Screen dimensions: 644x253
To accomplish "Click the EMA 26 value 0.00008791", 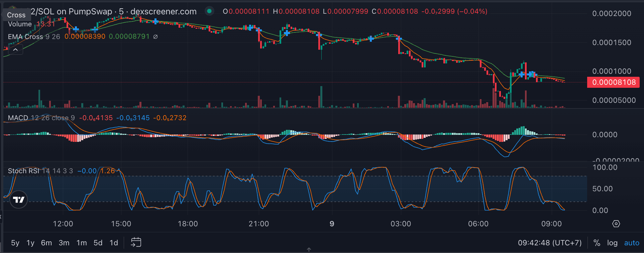I will [x=129, y=37].
